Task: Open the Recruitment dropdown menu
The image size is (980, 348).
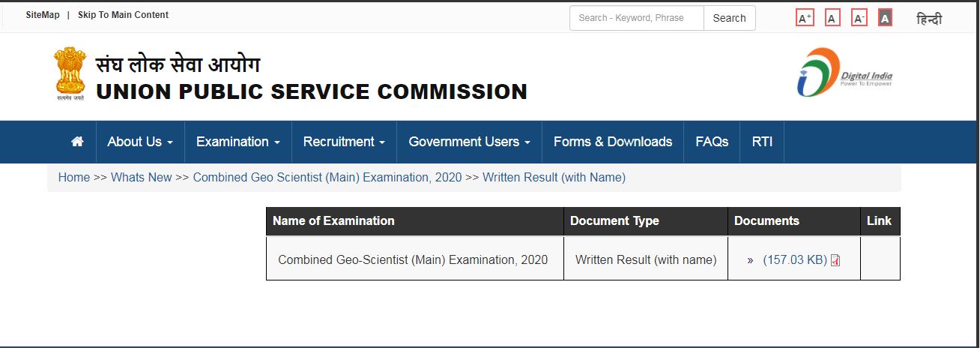Action: point(344,142)
